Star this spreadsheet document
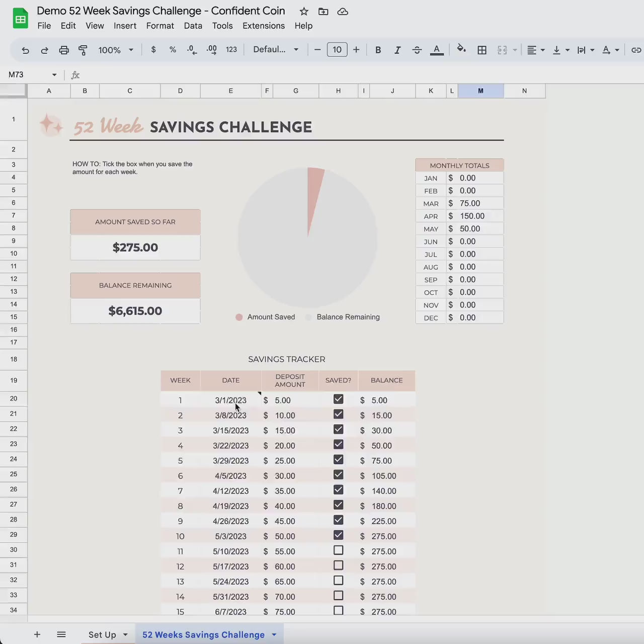The width and height of the screenshot is (644, 644). click(304, 11)
